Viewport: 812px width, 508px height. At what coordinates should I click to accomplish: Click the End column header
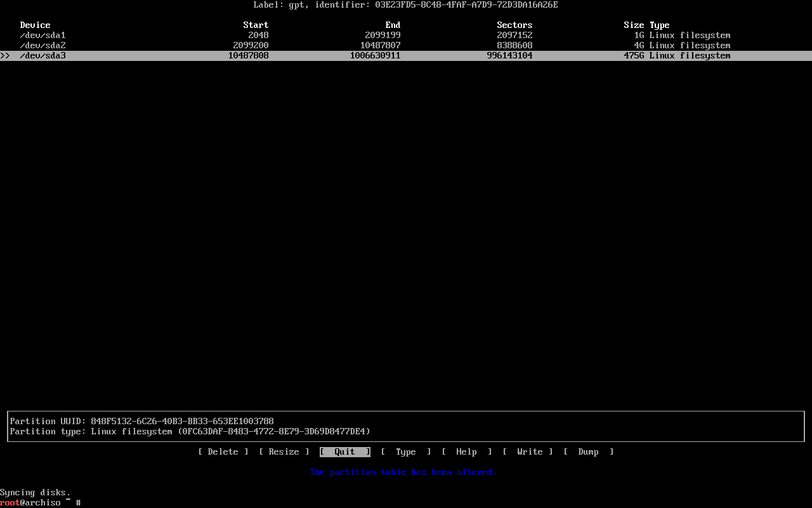point(393,25)
